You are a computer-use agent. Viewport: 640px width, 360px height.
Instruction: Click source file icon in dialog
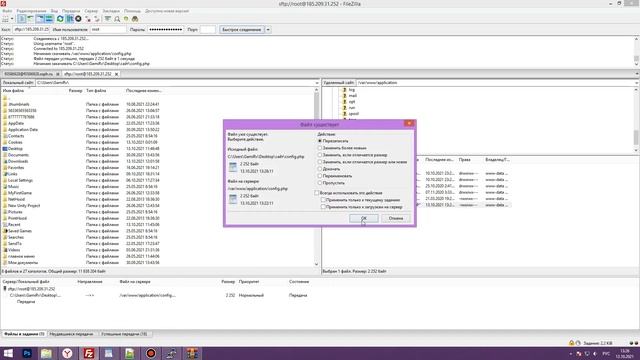click(x=233, y=167)
